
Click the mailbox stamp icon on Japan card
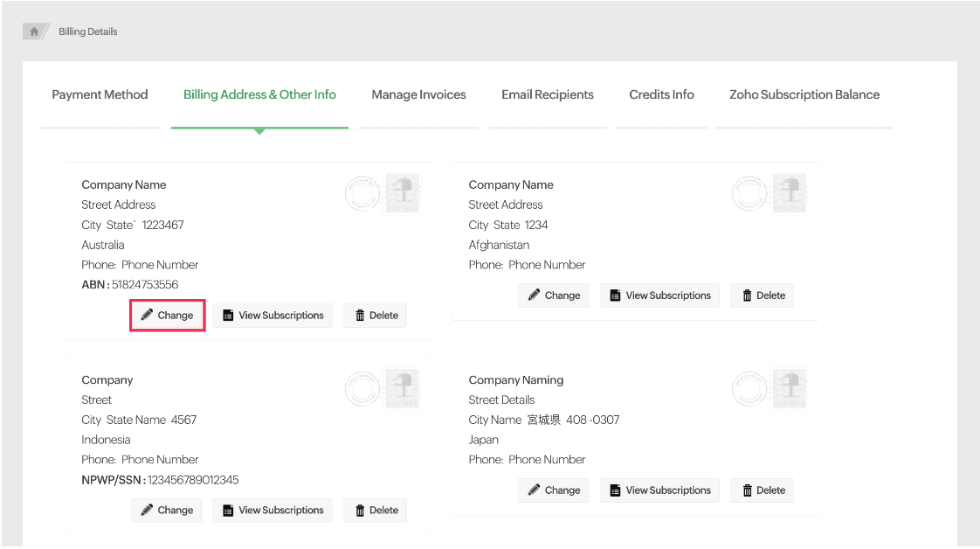[x=790, y=388]
